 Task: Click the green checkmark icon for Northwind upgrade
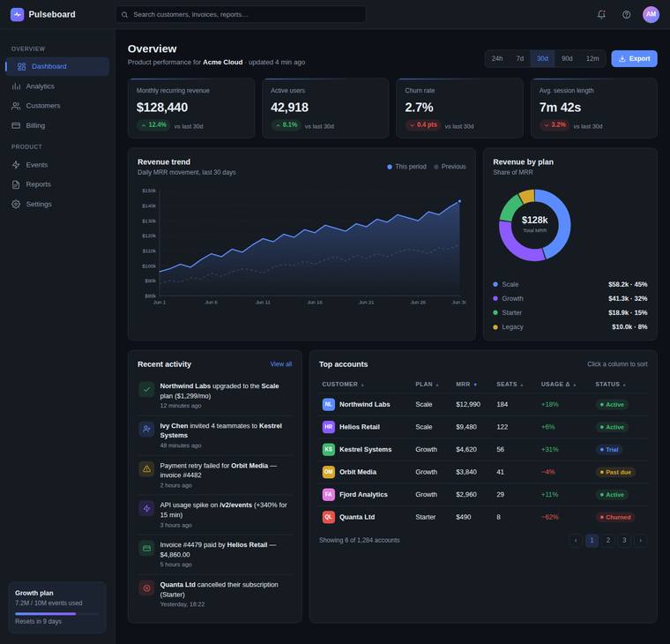pyautogui.click(x=146, y=390)
